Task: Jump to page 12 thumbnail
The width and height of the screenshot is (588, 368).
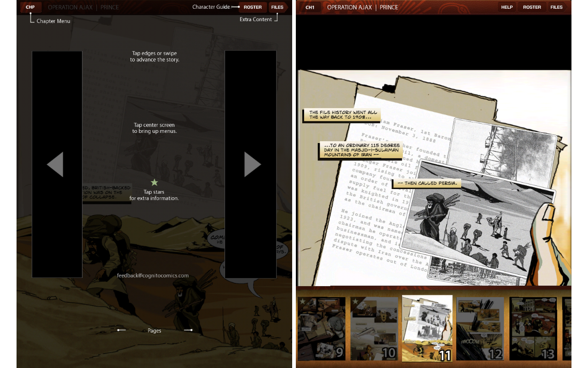Action: (481, 328)
